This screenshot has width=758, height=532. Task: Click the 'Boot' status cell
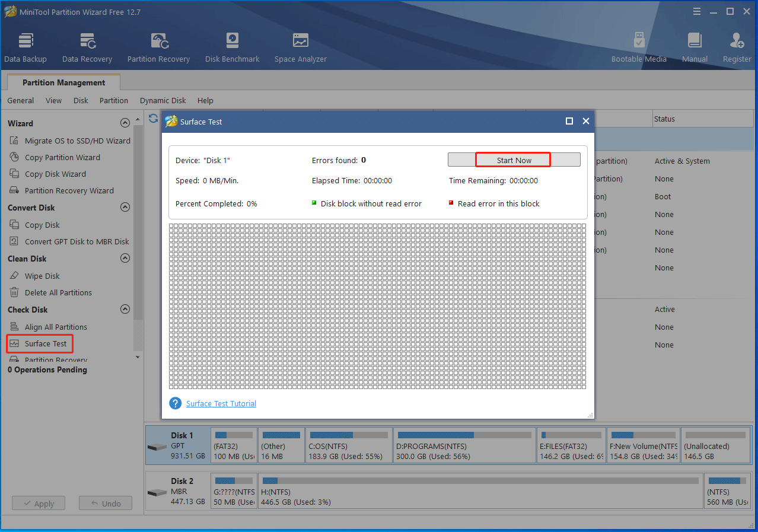(663, 196)
